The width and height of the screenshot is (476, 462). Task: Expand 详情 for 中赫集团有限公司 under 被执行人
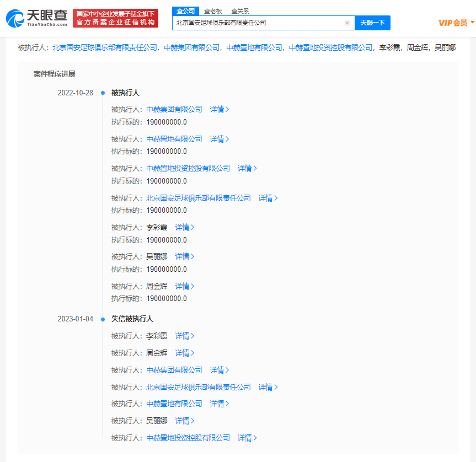click(x=219, y=109)
